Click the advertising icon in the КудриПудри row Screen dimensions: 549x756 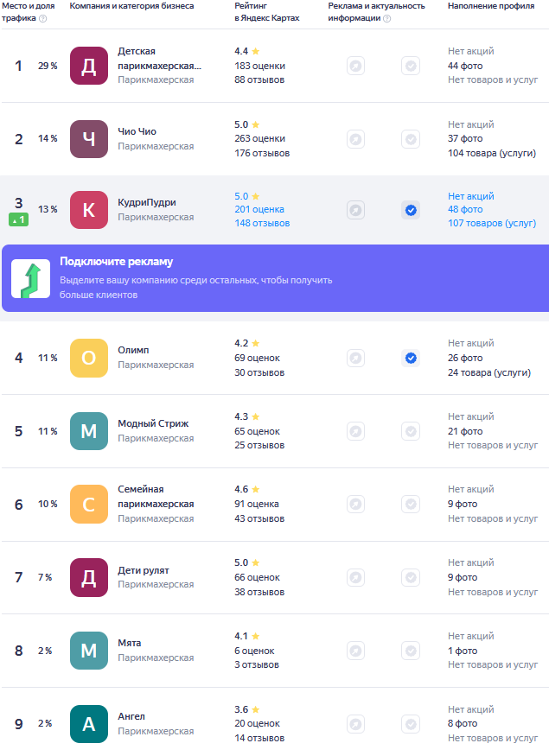(x=355, y=210)
